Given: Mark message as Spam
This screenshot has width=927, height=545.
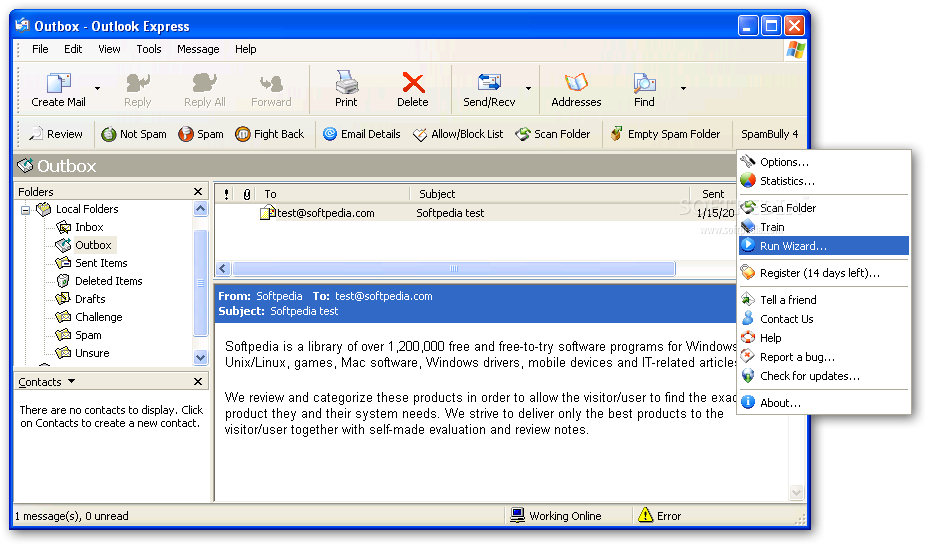Looking at the screenshot, I should [x=201, y=134].
